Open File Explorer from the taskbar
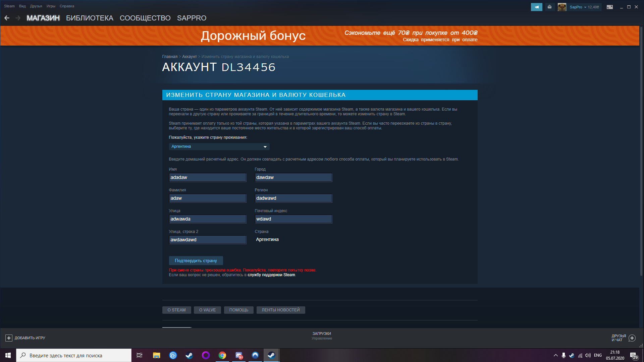The width and height of the screenshot is (644, 362). 157,355
